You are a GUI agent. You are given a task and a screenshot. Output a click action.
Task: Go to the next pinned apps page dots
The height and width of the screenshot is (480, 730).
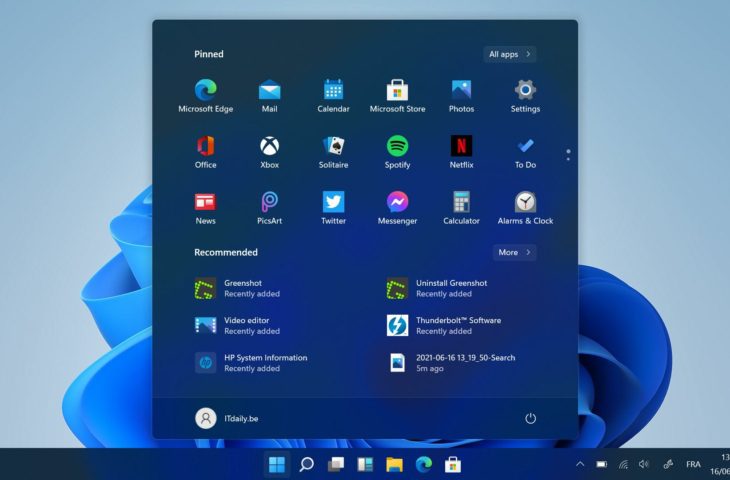point(568,155)
